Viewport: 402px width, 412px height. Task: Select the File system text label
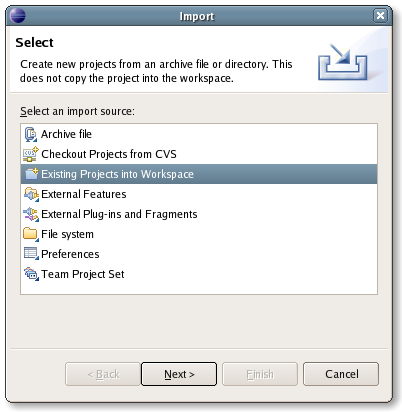pyautogui.click(x=67, y=234)
